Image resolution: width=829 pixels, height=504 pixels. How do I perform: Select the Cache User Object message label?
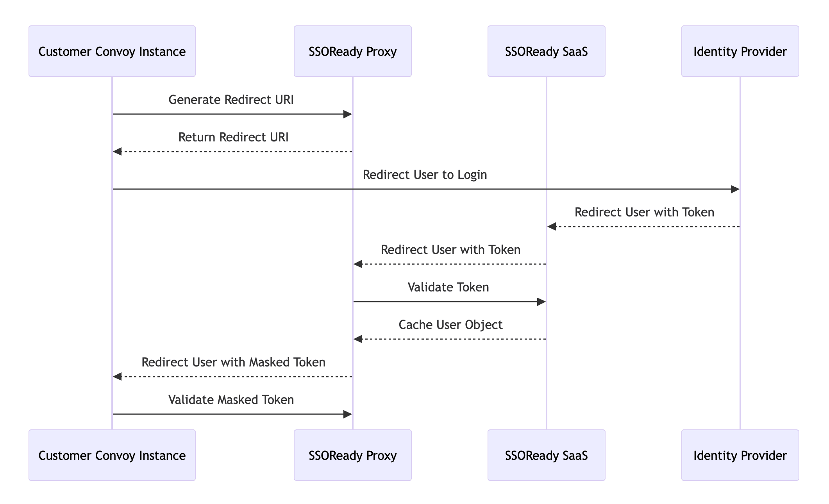[450, 325]
